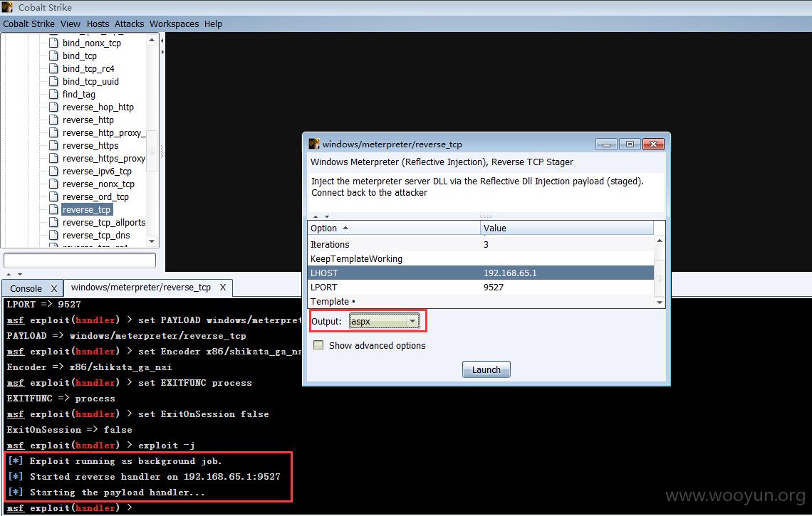The height and width of the screenshot is (516, 812).
Task: Open the Attacks menu
Action: (x=129, y=23)
